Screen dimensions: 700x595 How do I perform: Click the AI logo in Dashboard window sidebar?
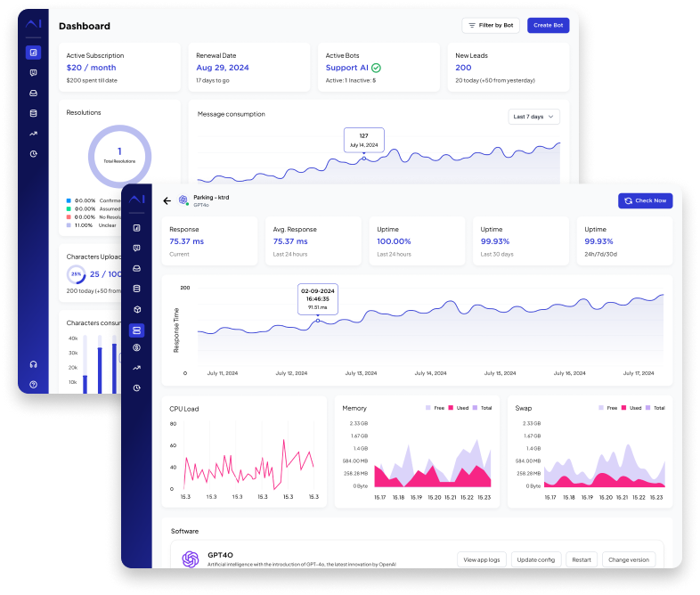click(34, 24)
